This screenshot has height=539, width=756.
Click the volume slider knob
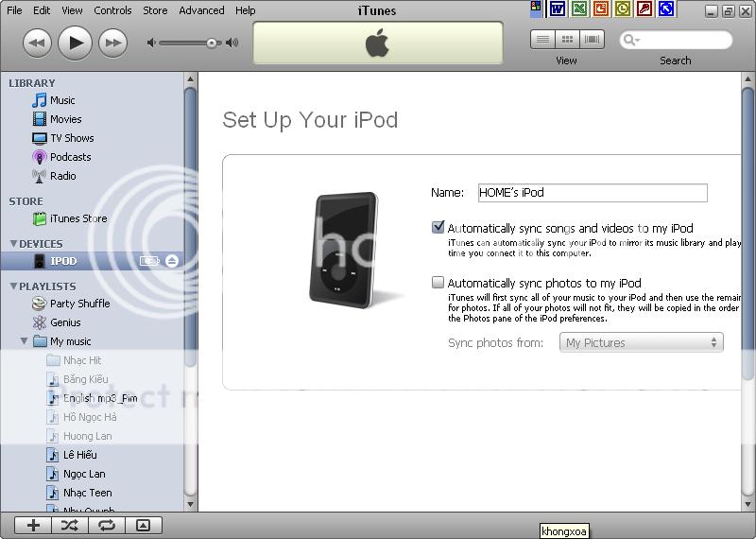[x=211, y=43]
